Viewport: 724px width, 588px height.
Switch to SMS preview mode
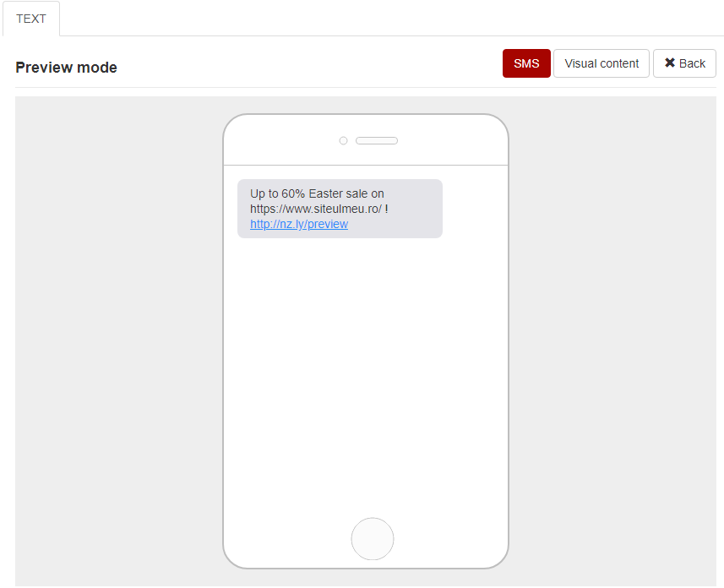(x=526, y=63)
